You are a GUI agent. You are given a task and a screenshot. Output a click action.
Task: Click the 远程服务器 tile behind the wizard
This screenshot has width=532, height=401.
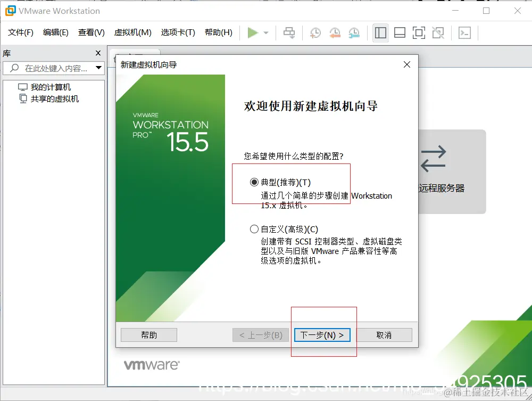coord(451,171)
